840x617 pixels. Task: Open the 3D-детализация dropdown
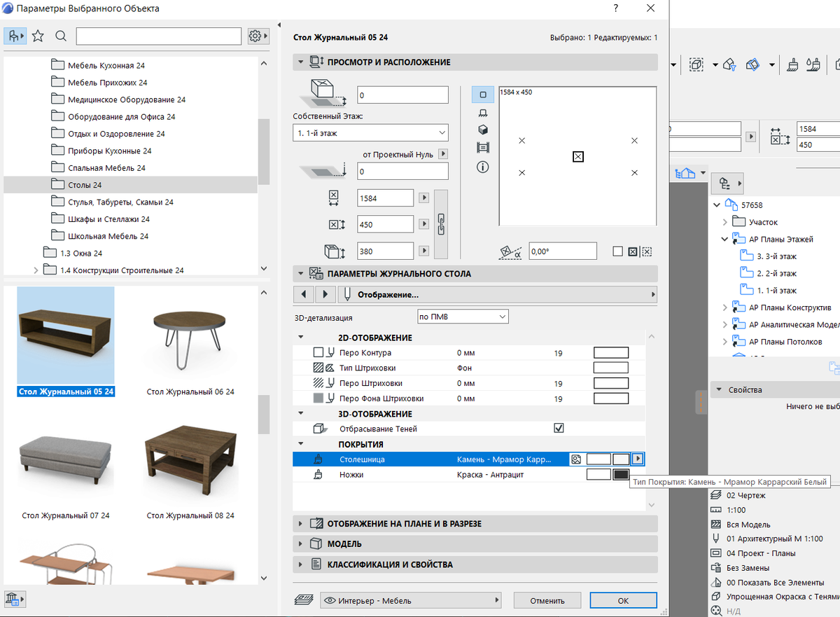[x=463, y=317]
